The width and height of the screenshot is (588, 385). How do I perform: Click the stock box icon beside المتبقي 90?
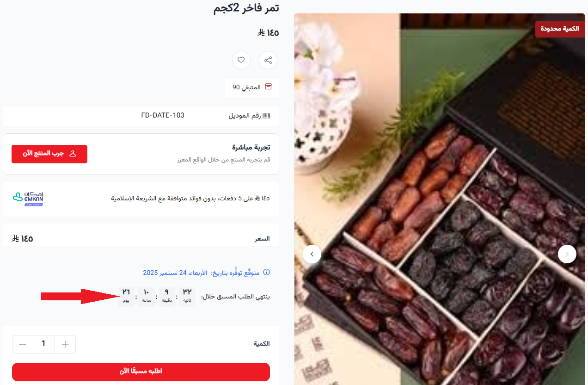[268, 87]
